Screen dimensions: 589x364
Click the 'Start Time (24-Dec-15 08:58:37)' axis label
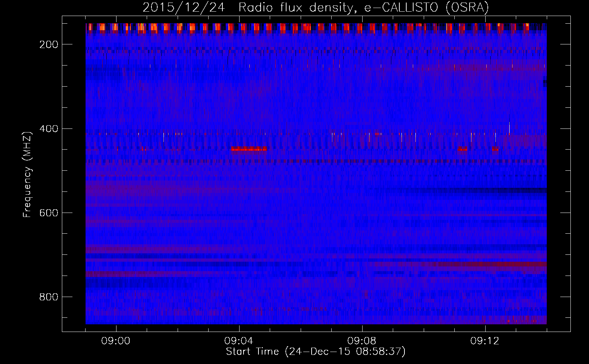(x=316, y=352)
